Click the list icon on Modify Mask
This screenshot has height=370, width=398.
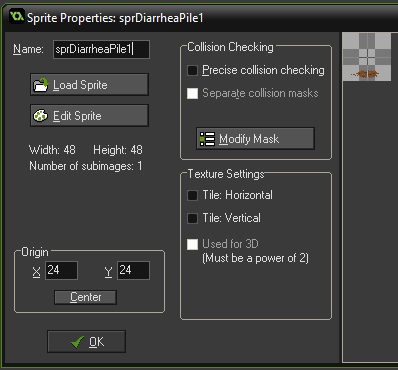click(207, 139)
